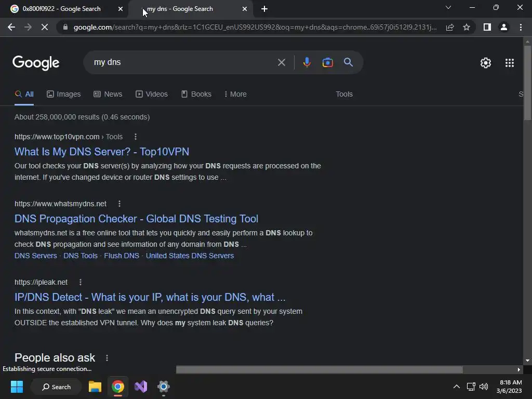Open 'DNS Propagation Checker - Global DNS Testing Tool'
The width and height of the screenshot is (532, 399).
[137, 219]
